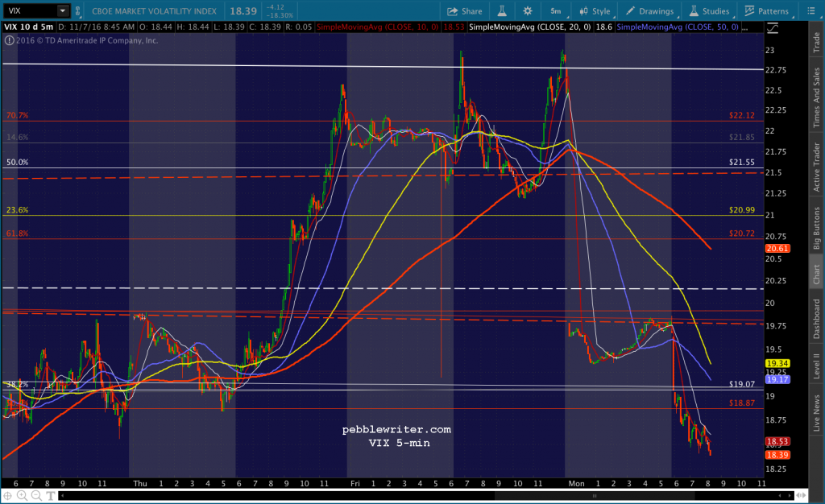The width and height of the screenshot is (825, 504).
Task: Click the info icon beside copyright notice
Action: [10, 40]
